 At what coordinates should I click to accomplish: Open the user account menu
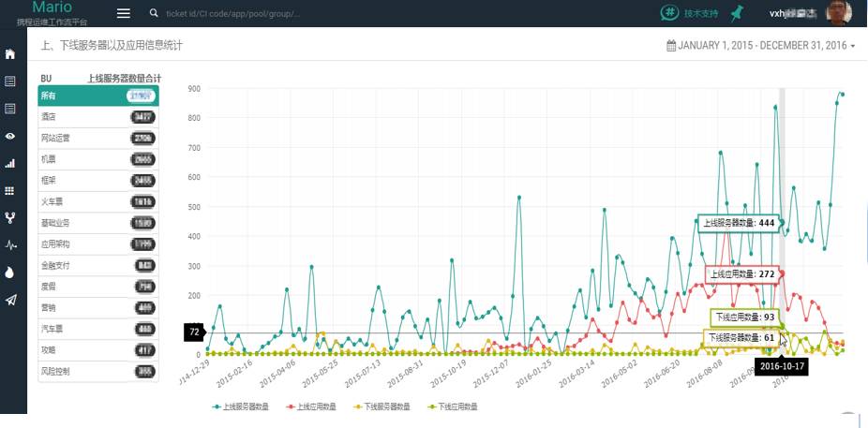click(810, 13)
